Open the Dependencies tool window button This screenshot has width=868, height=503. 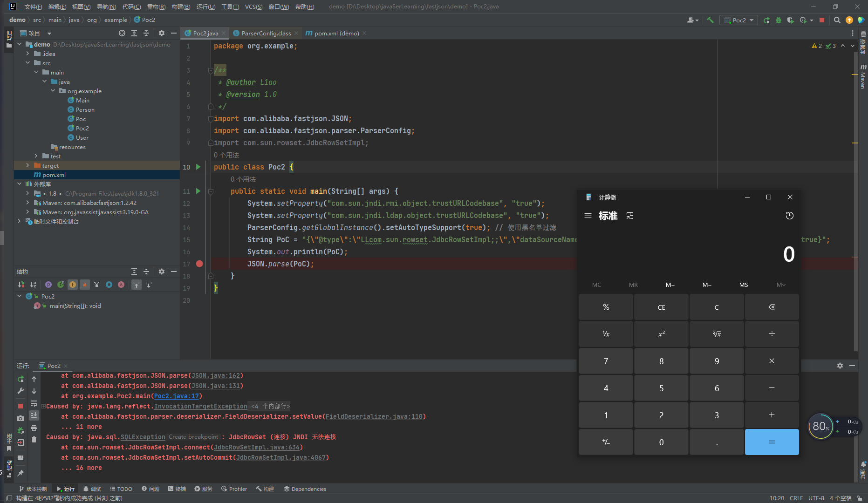pos(305,489)
